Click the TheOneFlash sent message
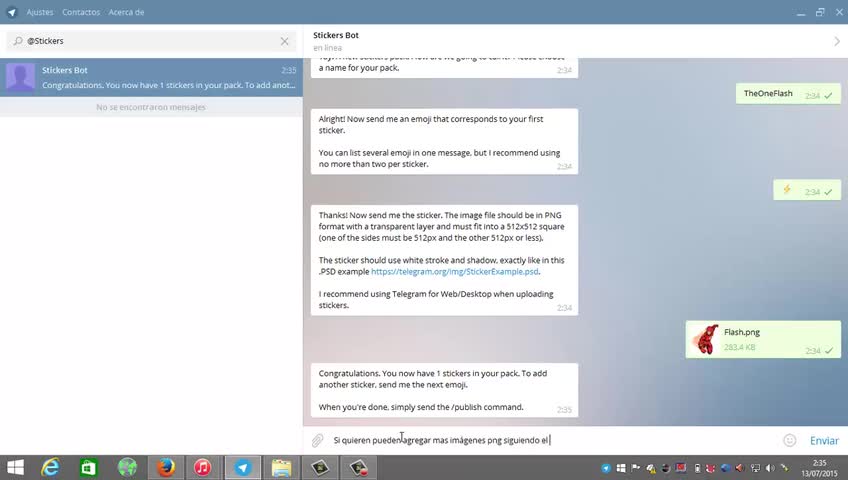 tap(789, 94)
